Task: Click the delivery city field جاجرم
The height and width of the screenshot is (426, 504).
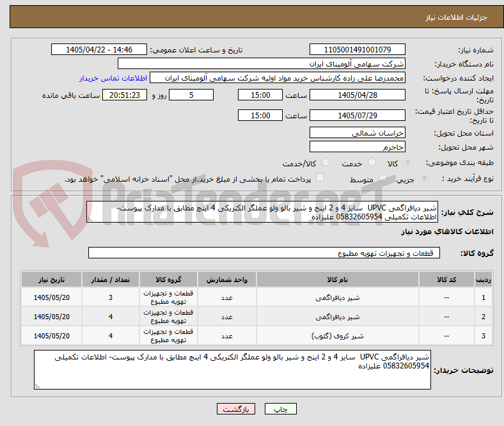Action: pyautogui.click(x=357, y=147)
